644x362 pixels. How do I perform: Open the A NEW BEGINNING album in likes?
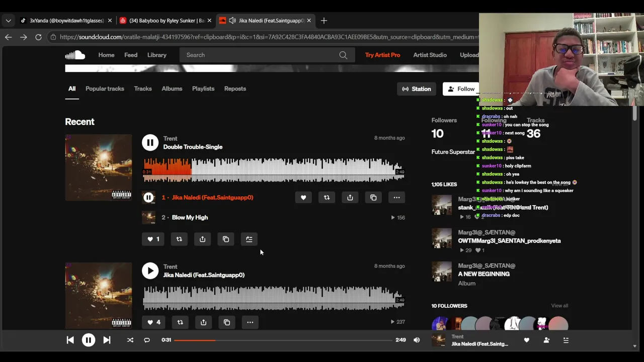(484, 274)
